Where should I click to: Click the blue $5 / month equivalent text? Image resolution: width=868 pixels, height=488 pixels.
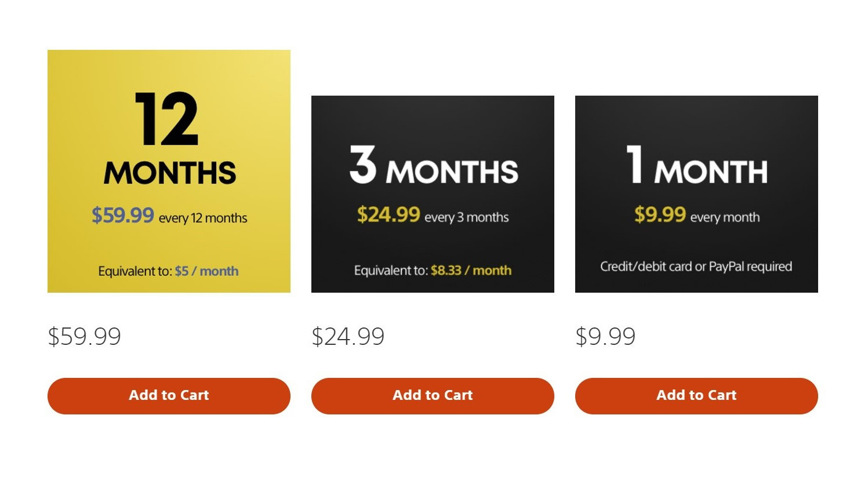pos(206,271)
